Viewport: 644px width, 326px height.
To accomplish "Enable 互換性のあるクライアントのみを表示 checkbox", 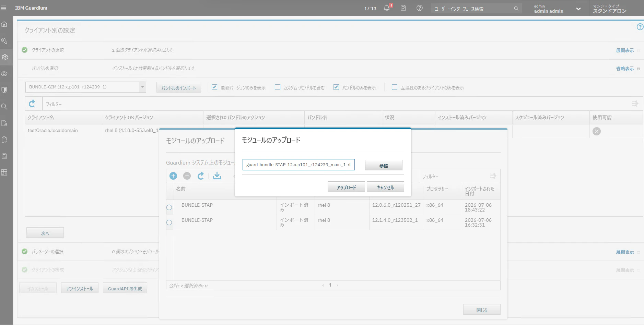I will point(395,87).
